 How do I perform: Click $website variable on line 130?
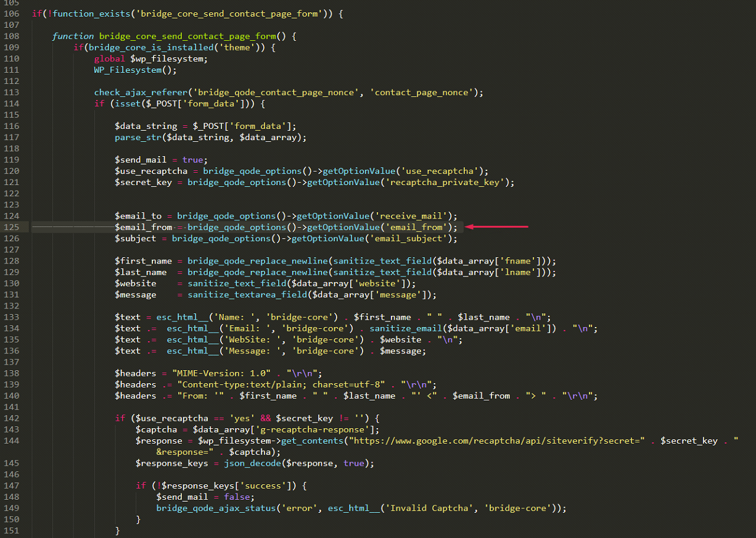(136, 283)
